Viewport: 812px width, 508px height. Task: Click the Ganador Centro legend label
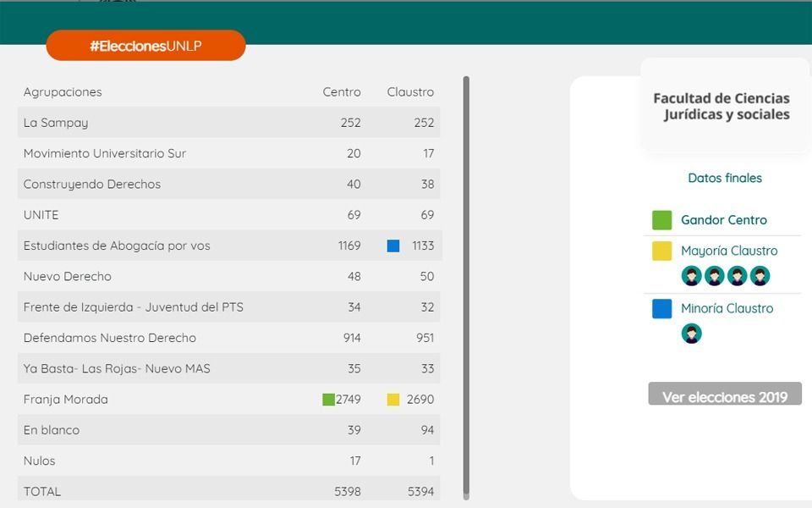(723, 220)
